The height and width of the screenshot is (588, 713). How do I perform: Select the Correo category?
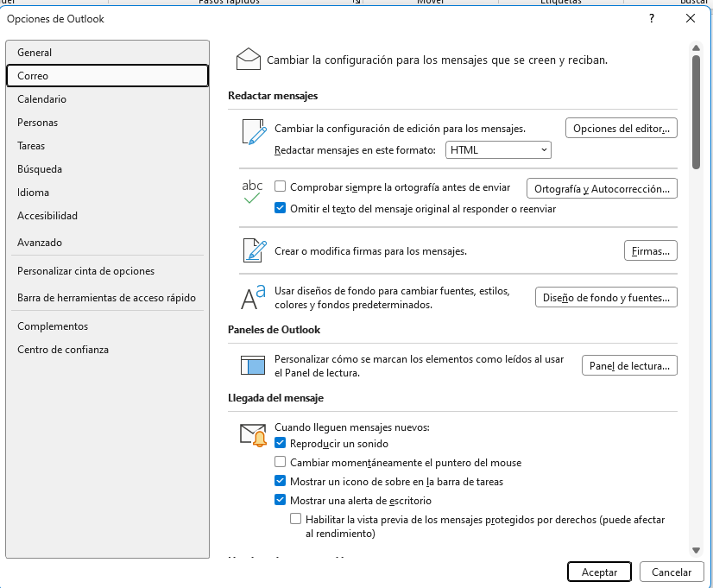107,75
